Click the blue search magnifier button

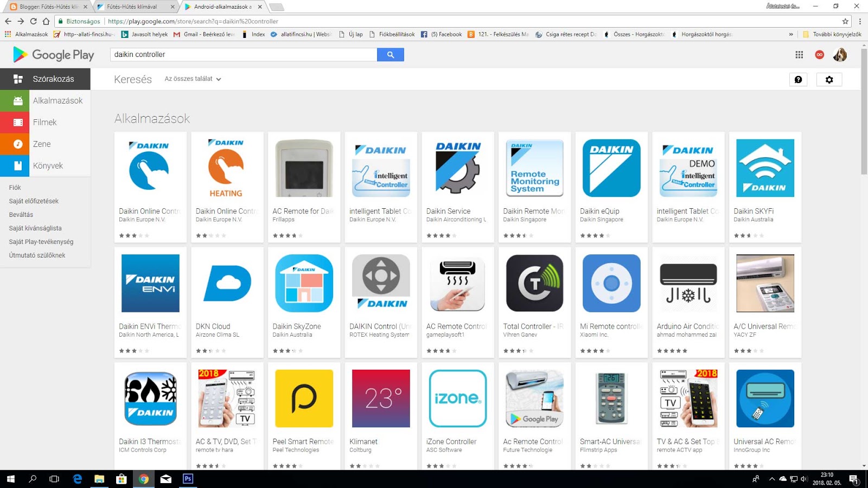pos(391,55)
